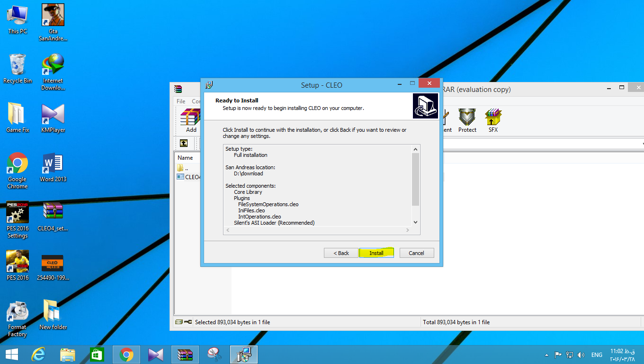This screenshot has height=364, width=644.
Task: Select the CLEO4_set... archive on the desktop
Action: point(53,216)
